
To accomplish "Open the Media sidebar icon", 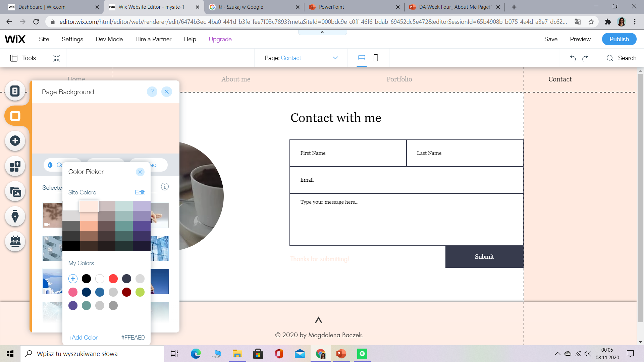I will [15, 192].
